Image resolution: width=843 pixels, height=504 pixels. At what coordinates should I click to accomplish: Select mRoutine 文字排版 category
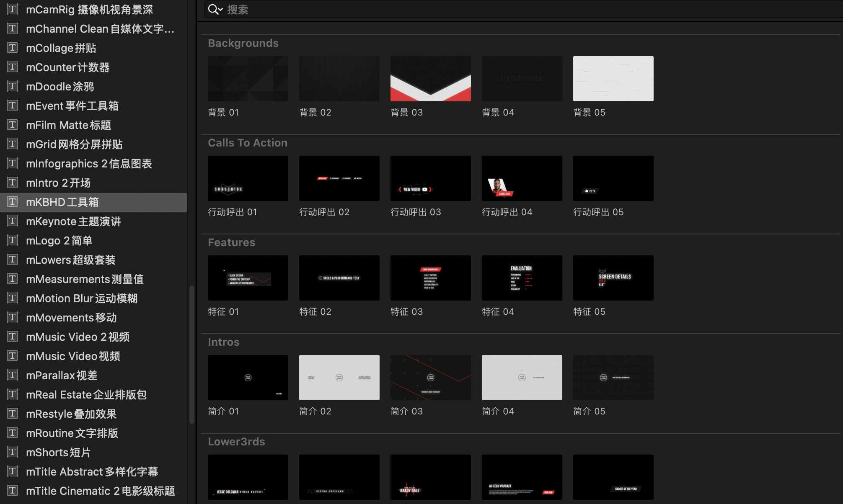click(x=93, y=433)
